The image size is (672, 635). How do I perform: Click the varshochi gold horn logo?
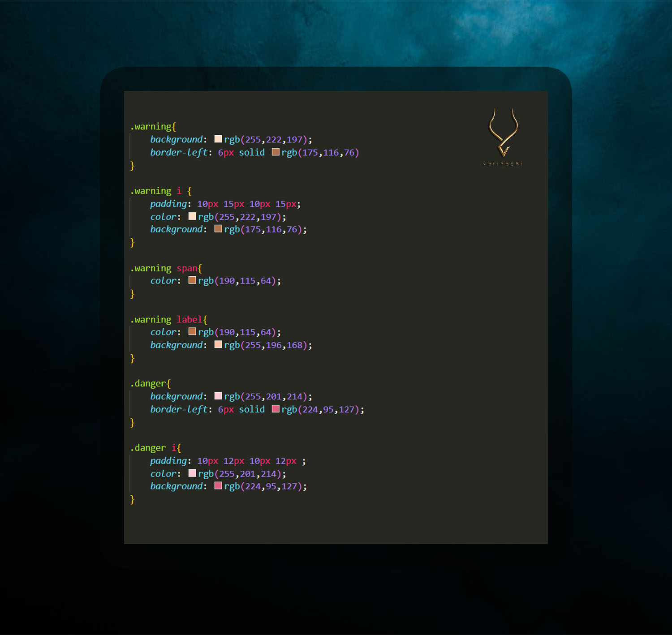click(x=503, y=133)
